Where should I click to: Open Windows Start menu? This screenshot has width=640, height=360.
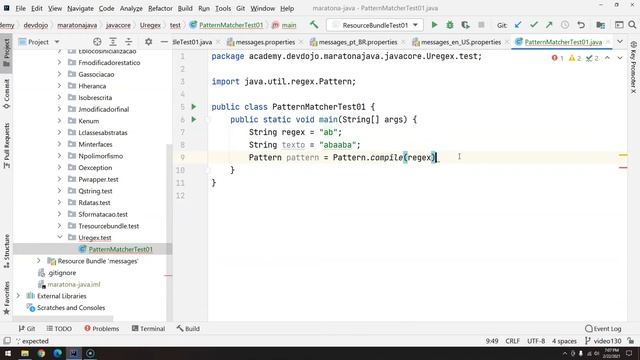(8, 353)
